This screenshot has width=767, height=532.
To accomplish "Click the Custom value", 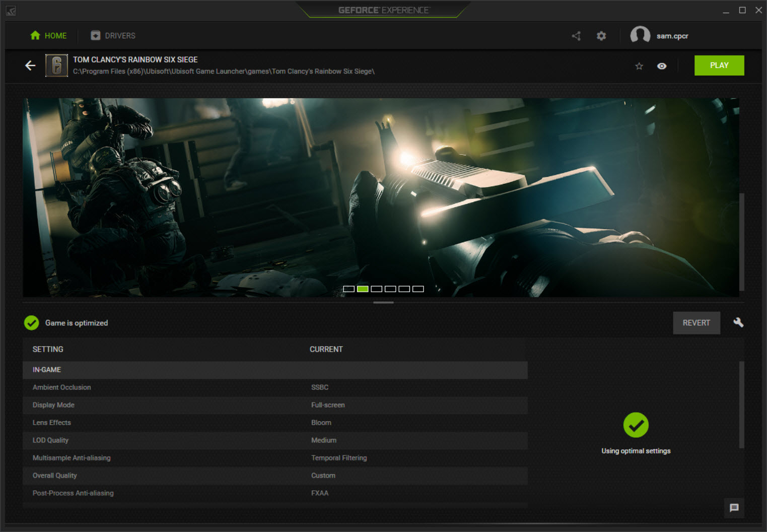I will (x=323, y=476).
